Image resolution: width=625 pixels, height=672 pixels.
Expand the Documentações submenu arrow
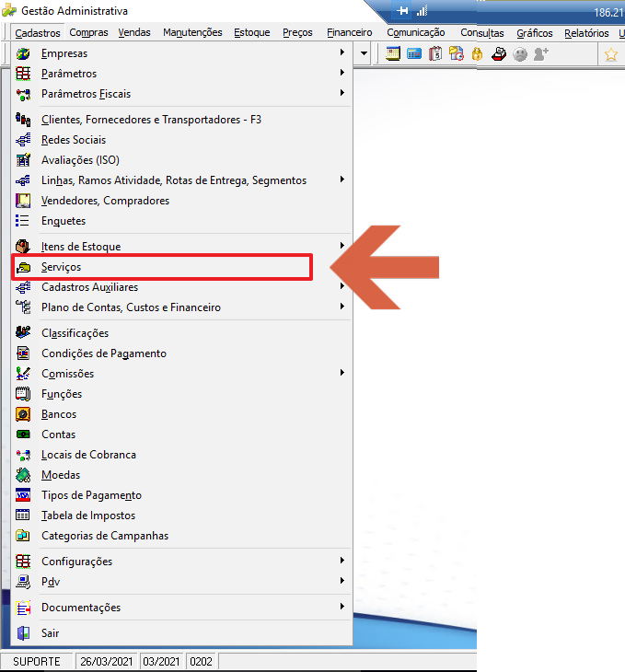[342, 606]
